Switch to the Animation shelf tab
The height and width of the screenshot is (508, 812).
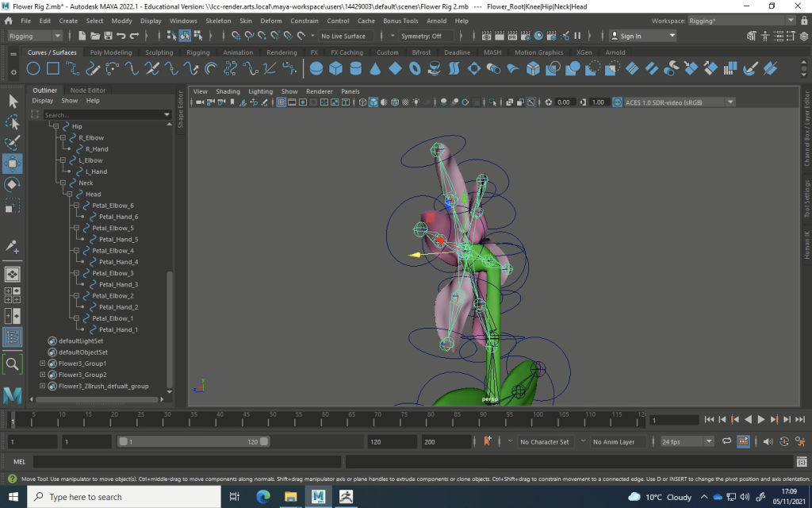pyautogui.click(x=238, y=52)
